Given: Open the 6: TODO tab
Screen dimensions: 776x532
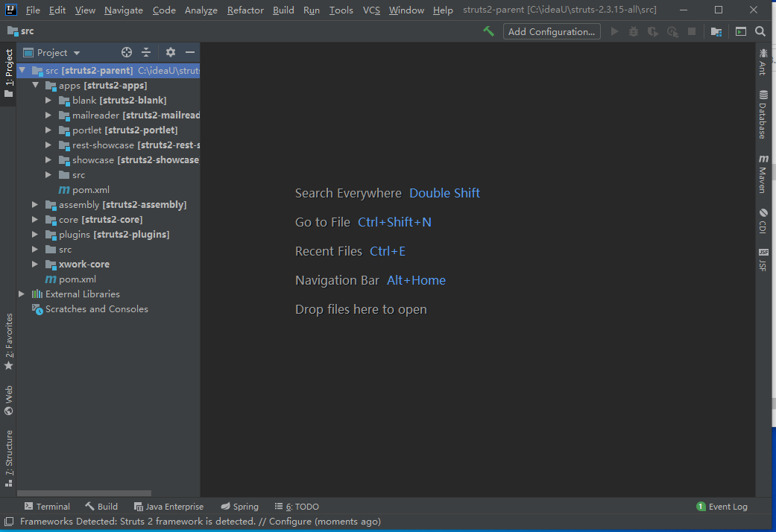Looking at the screenshot, I should (297, 506).
